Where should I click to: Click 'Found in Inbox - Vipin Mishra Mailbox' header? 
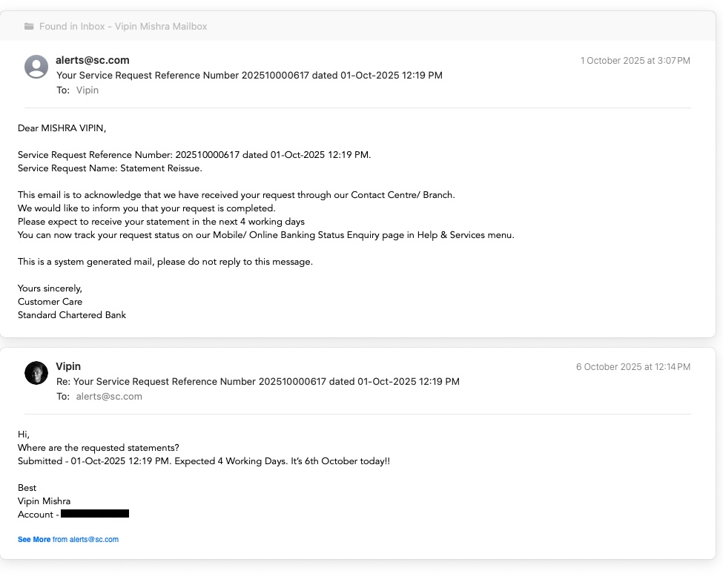tap(123, 26)
